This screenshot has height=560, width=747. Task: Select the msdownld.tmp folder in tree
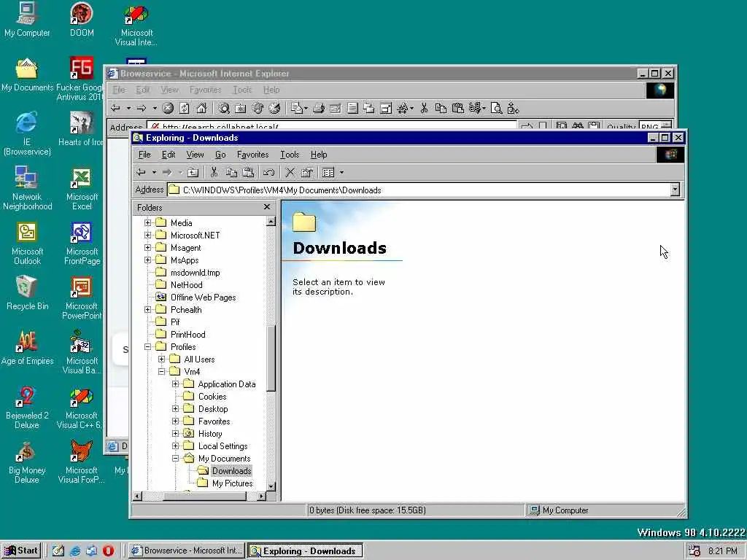187,273
